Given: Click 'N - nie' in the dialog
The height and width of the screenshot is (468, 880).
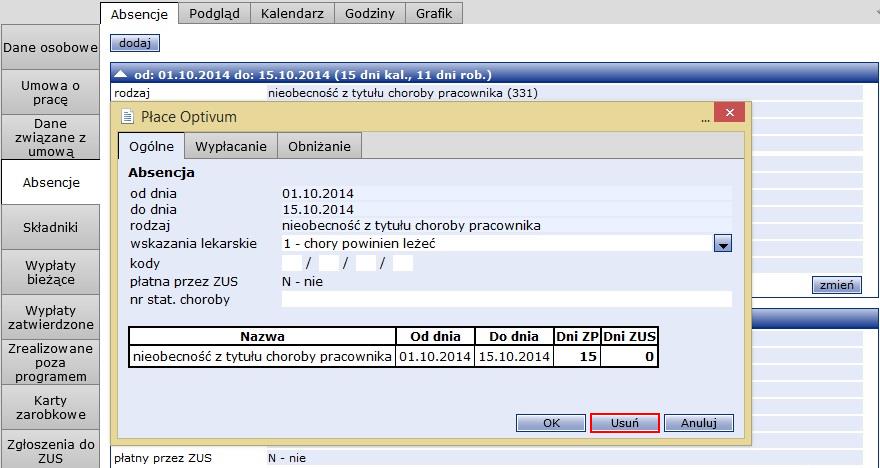Looking at the screenshot, I should pyautogui.click(x=302, y=282).
